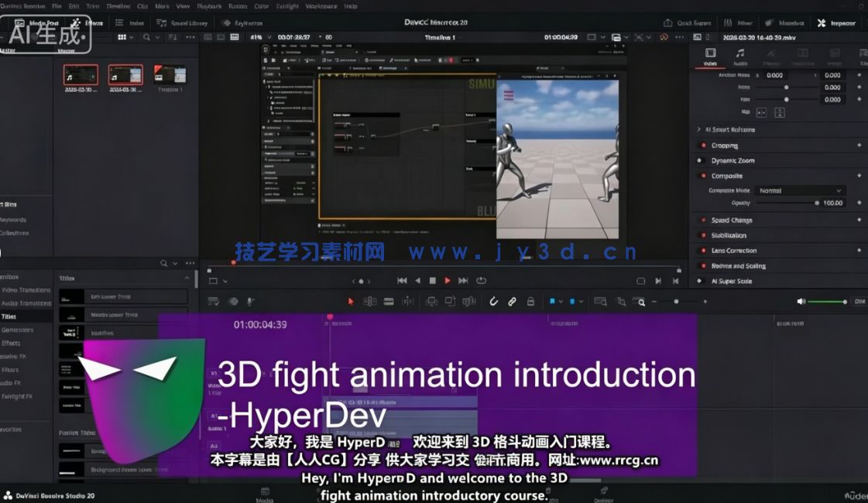Toggle the Stabilization section switch
This screenshot has width=868, height=503.
click(x=703, y=235)
